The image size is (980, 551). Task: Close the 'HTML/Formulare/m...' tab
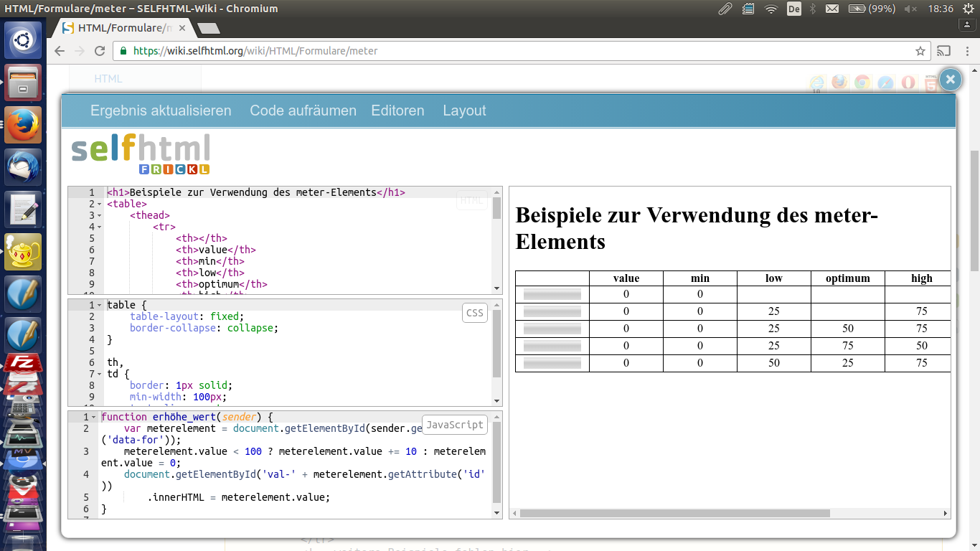[x=182, y=29]
